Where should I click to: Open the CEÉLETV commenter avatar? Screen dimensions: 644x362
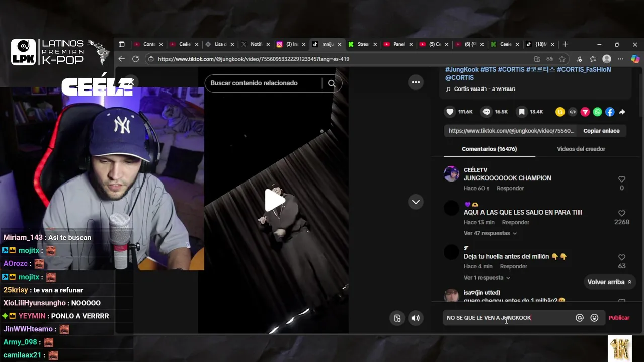coord(451,174)
